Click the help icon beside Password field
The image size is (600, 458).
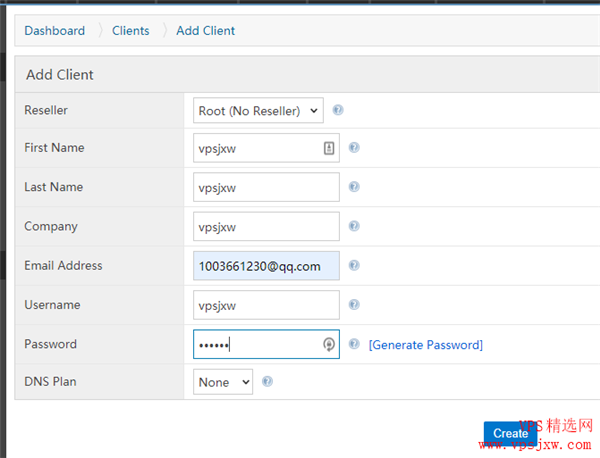(x=354, y=344)
